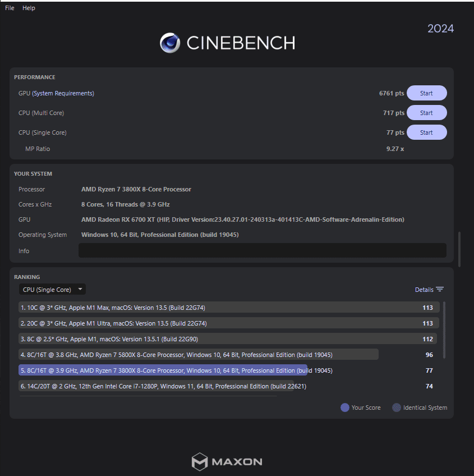Click the Maxon logo at bottom
Image resolution: width=474 pixels, height=476 pixels.
227,462
